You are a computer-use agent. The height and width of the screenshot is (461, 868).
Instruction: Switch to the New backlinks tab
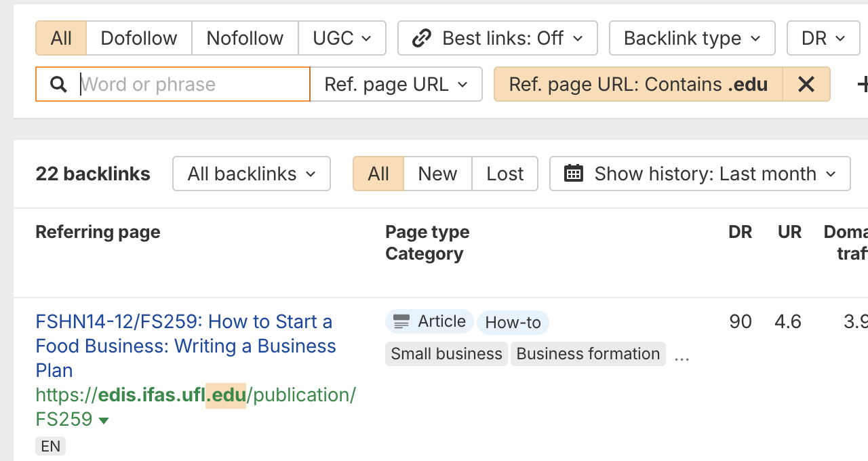[x=437, y=174]
